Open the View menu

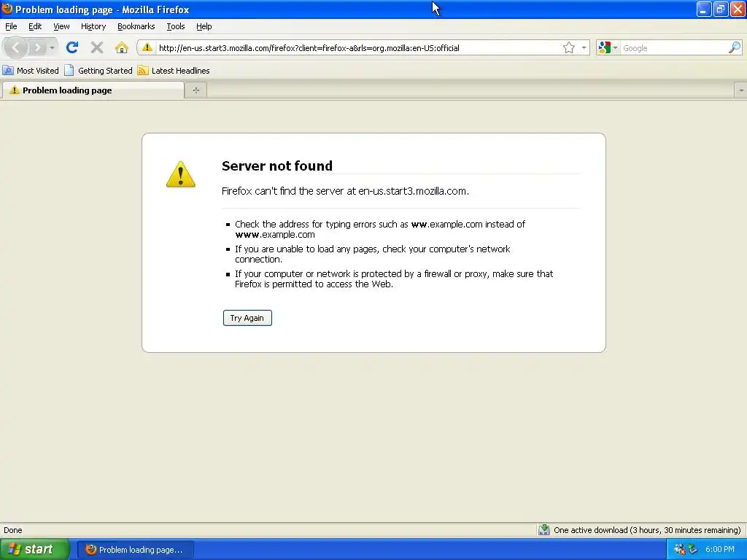click(x=61, y=26)
